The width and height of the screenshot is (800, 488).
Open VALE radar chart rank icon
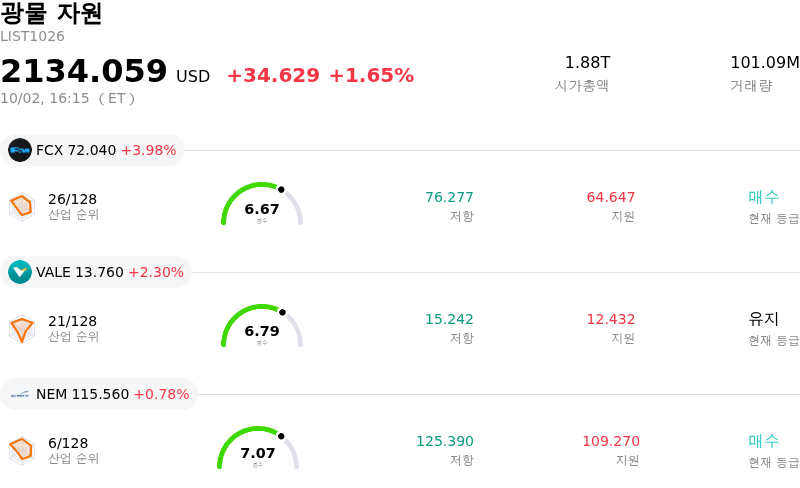[x=22, y=329]
